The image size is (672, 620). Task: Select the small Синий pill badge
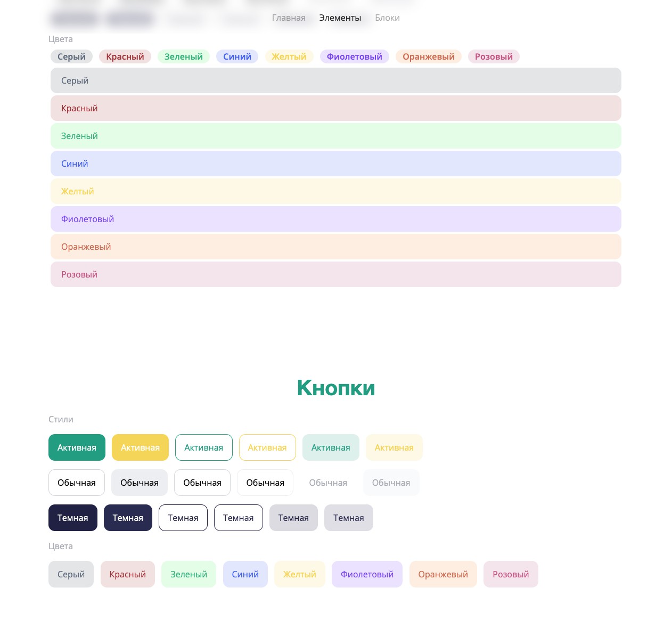237,56
